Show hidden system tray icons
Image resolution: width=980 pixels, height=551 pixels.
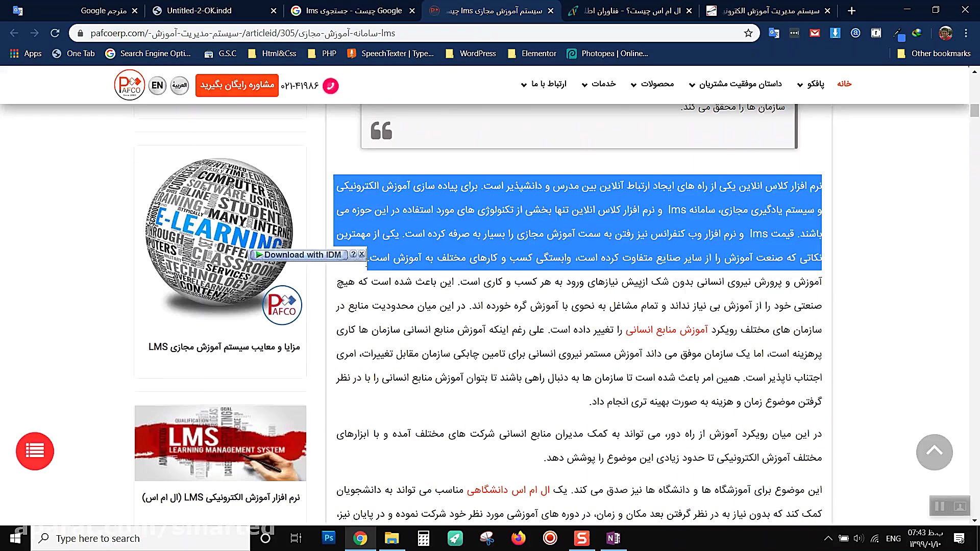coord(828,538)
